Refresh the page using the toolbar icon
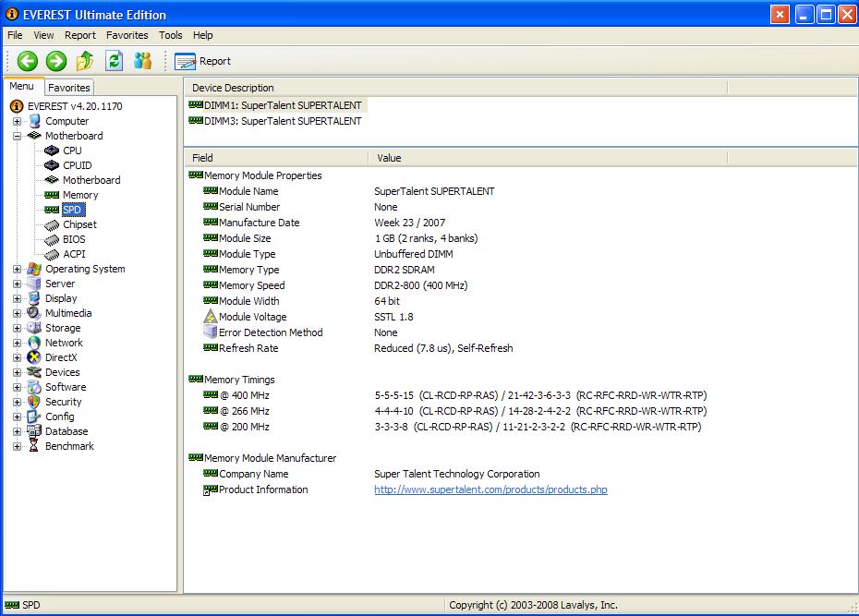859x616 pixels. [114, 61]
